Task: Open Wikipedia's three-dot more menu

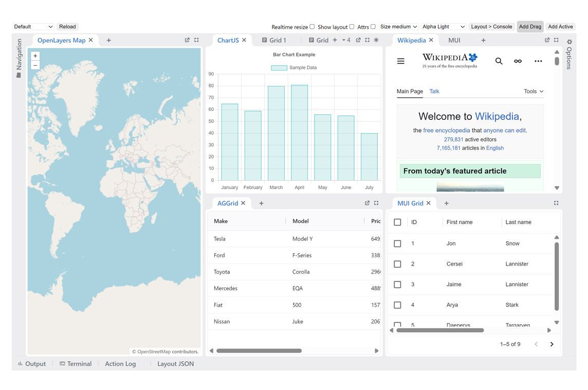Action: pos(538,61)
